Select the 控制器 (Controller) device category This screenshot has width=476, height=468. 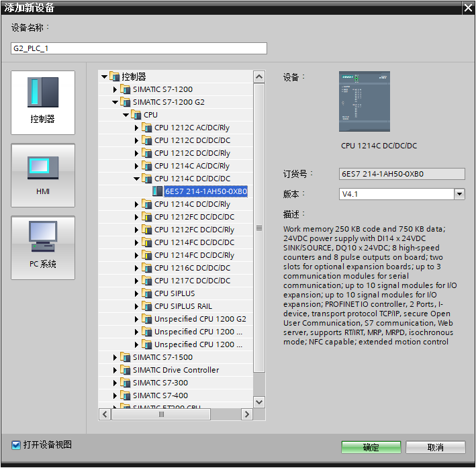(x=43, y=103)
